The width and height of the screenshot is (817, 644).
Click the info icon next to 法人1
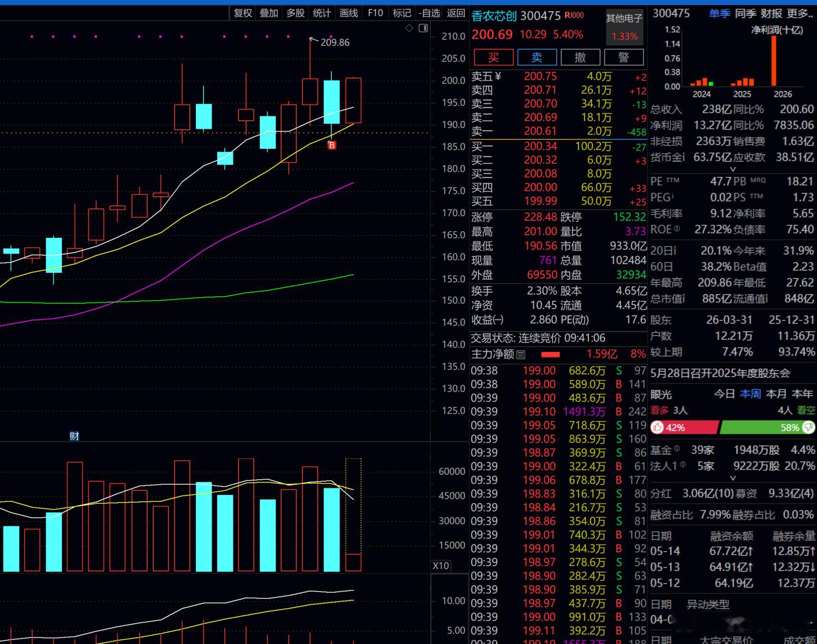coord(683,464)
